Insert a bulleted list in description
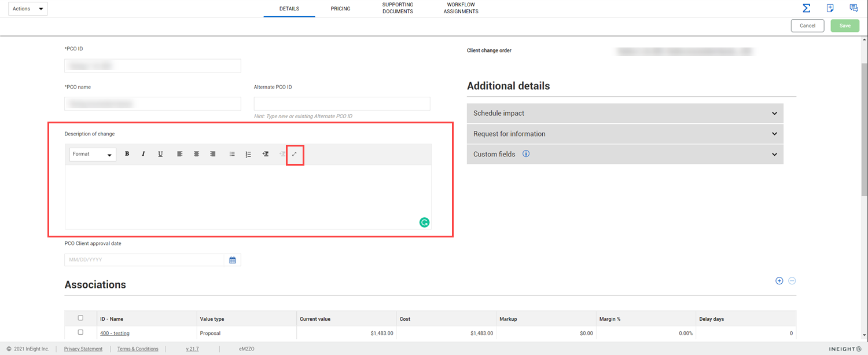Viewport: 868px width, 355px height. point(232,154)
